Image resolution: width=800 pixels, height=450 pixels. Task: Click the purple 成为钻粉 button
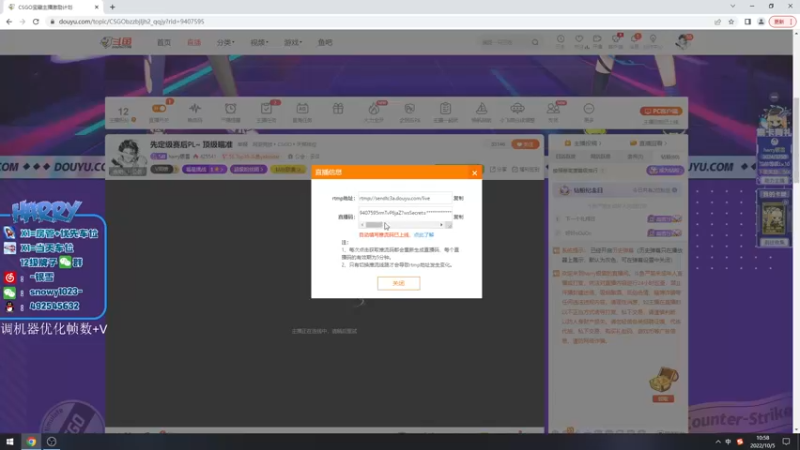(x=665, y=170)
